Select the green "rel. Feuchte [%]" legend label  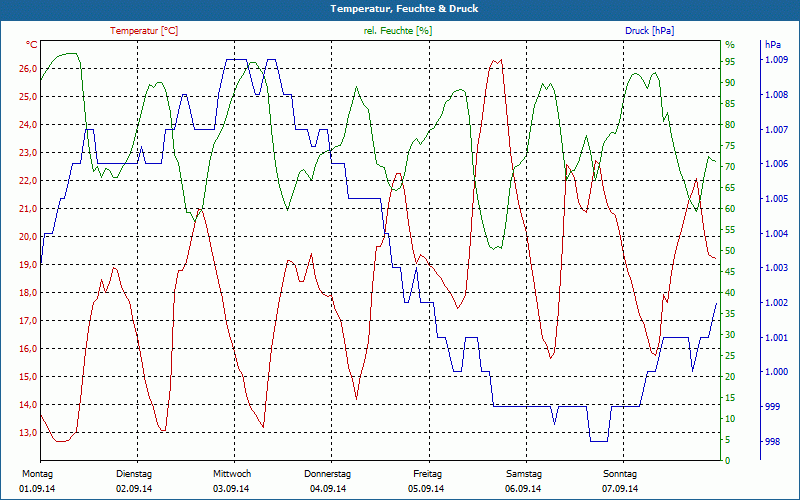(398, 31)
